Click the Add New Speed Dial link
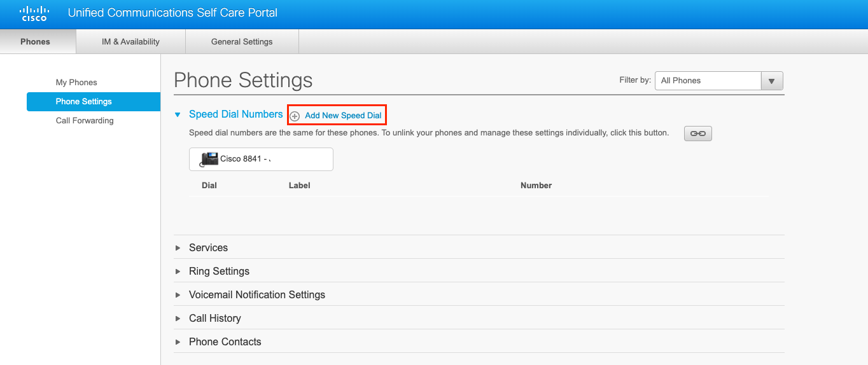This screenshot has height=365, width=868. (x=343, y=116)
